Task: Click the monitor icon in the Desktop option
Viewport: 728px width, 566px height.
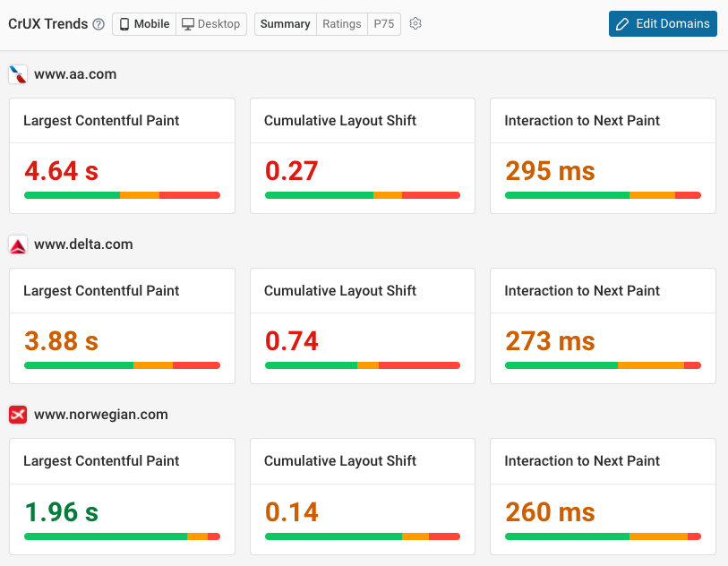Action: 189,24
